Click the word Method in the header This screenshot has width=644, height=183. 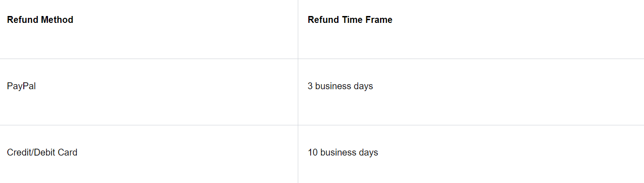click(57, 20)
